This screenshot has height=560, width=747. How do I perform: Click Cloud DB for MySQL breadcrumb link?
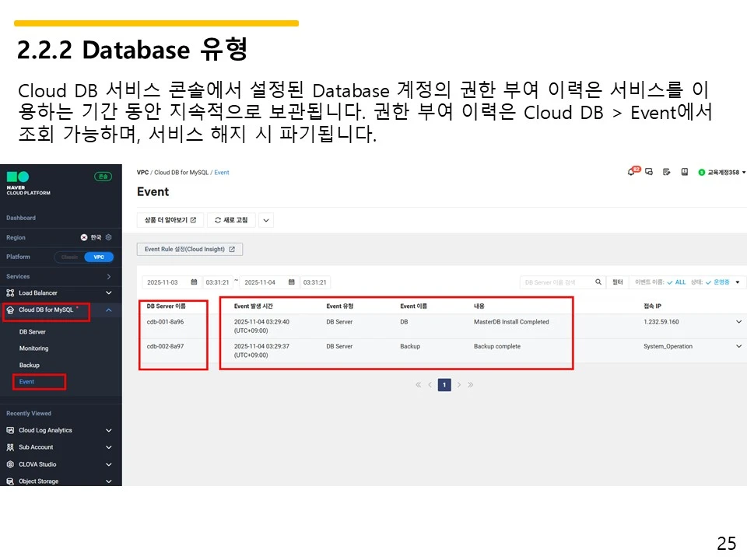coord(181,173)
